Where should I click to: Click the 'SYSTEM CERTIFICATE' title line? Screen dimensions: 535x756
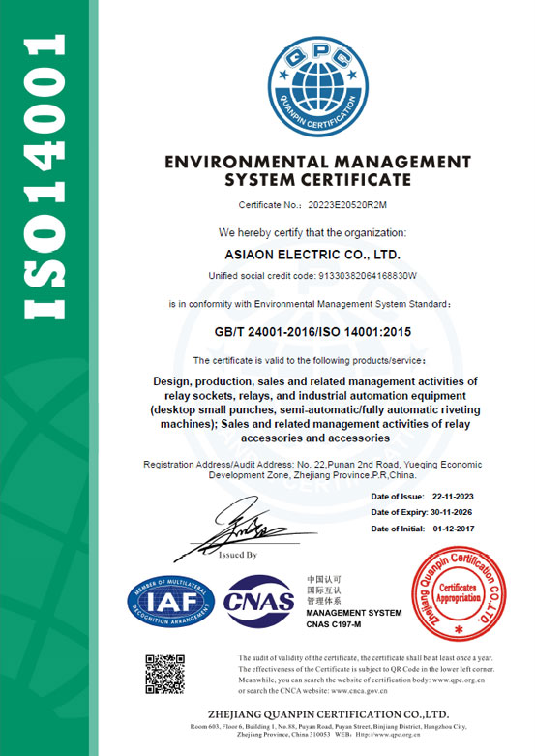click(x=317, y=180)
